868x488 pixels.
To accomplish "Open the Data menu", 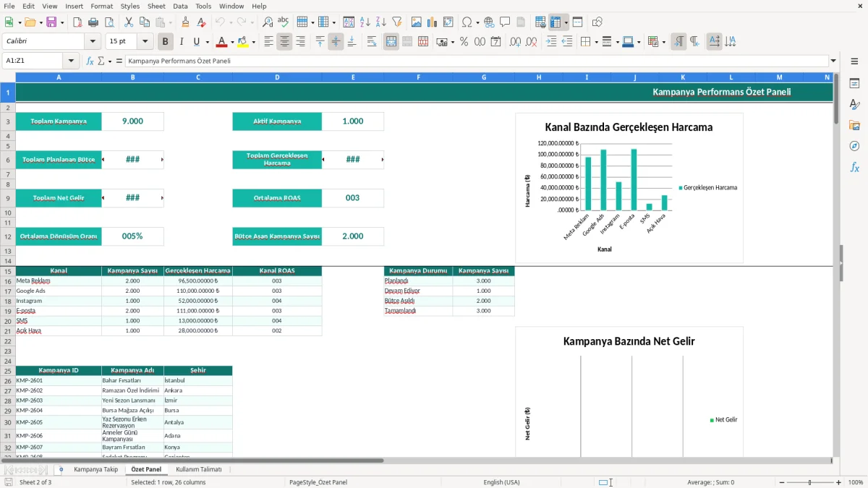I will click(x=180, y=6).
